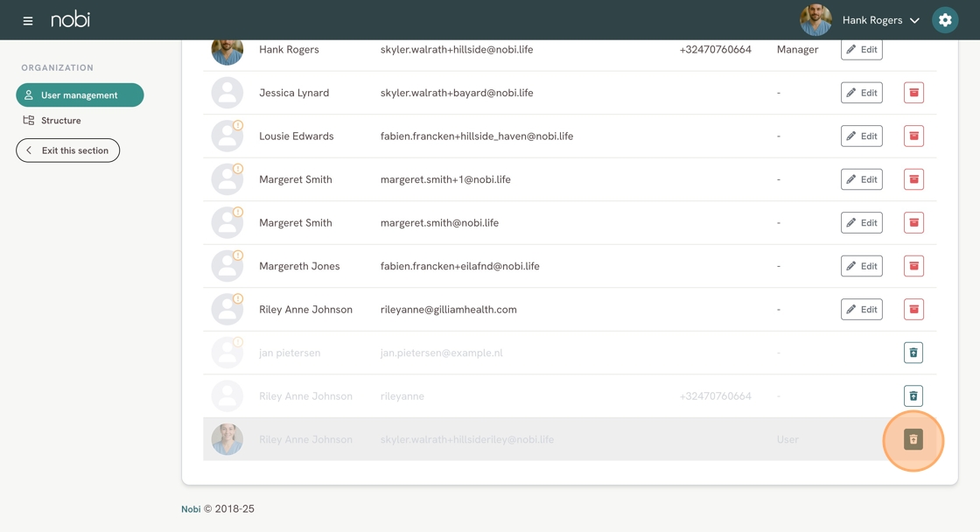Viewport: 980px width, 532px height.
Task: Click Hank Rogers avatar in table row
Action: [x=227, y=52]
